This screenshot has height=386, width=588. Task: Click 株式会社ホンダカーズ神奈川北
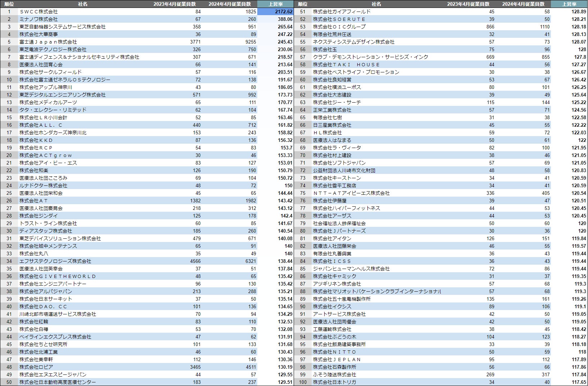click(x=53, y=133)
